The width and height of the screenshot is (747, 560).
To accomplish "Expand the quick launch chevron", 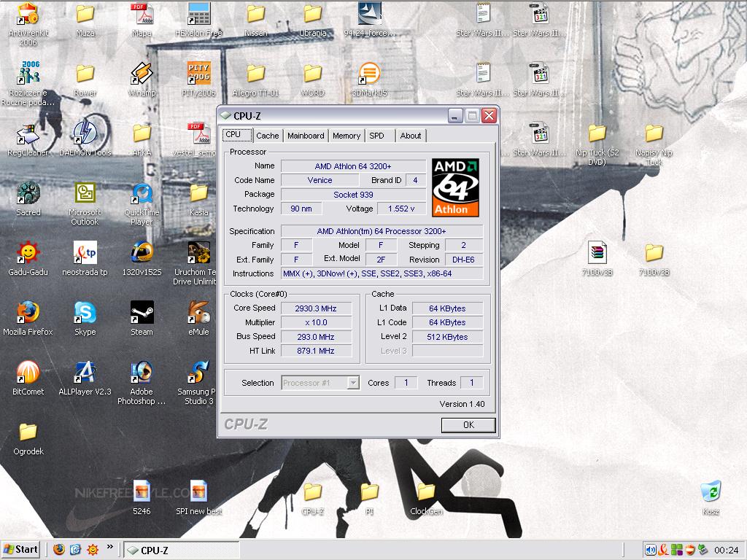I will click(110, 547).
